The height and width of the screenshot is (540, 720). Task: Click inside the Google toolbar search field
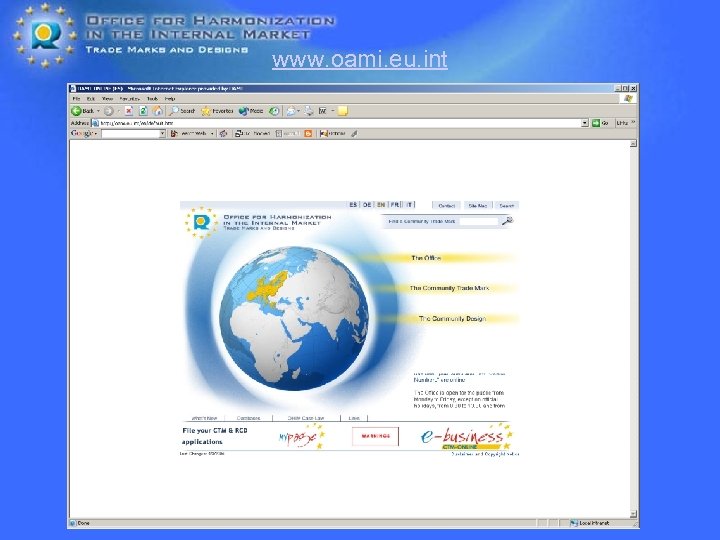130,134
